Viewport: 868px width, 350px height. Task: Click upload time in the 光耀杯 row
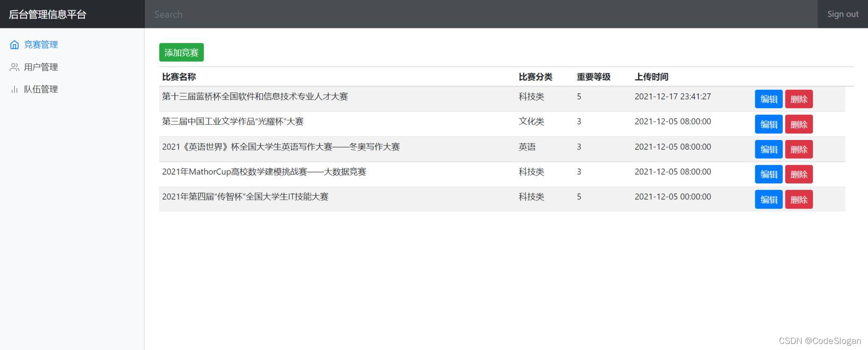point(673,122)
